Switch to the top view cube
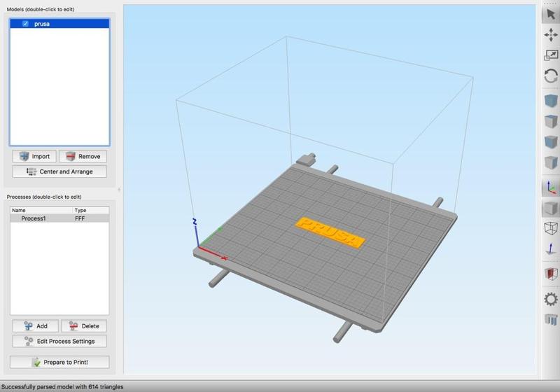Screen dimensions: 560x392 (x=551, y=121)
